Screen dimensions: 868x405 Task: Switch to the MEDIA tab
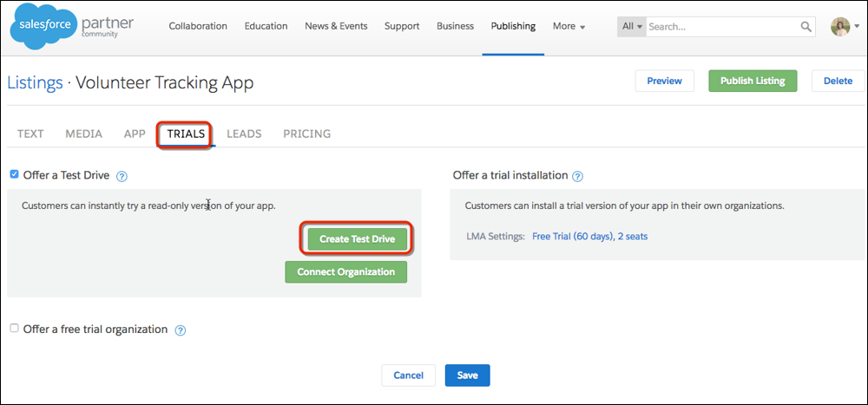(x=83, y=134)
